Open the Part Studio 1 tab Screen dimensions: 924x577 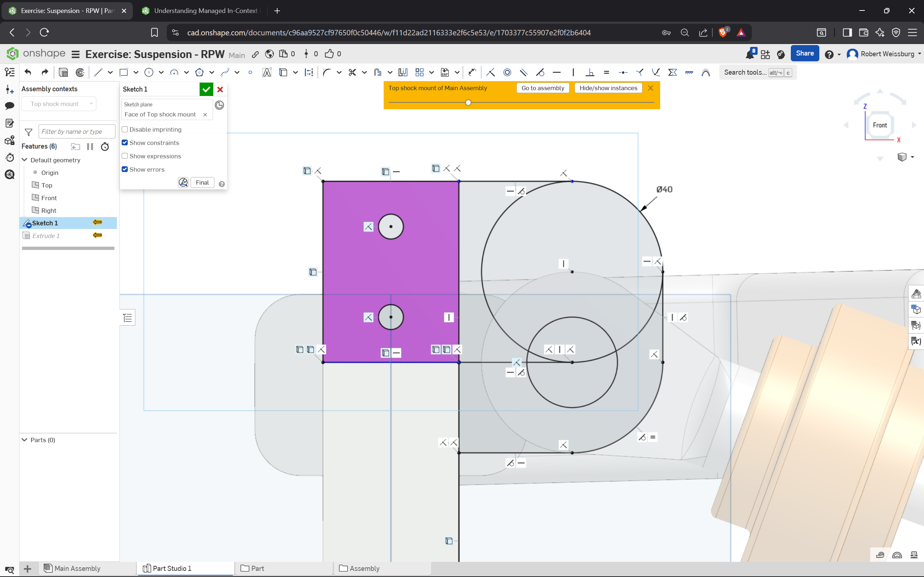click(172, 569)
